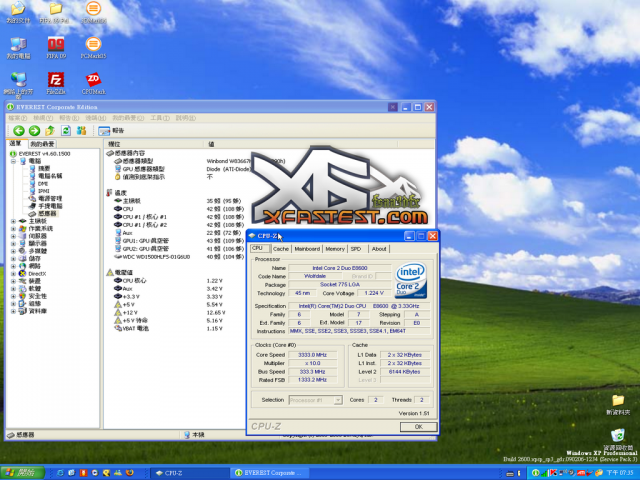Screen dimensions: 640x480
Task: Open the 新資料夾 folder on the desktop
Action: (x=618, y=404)
